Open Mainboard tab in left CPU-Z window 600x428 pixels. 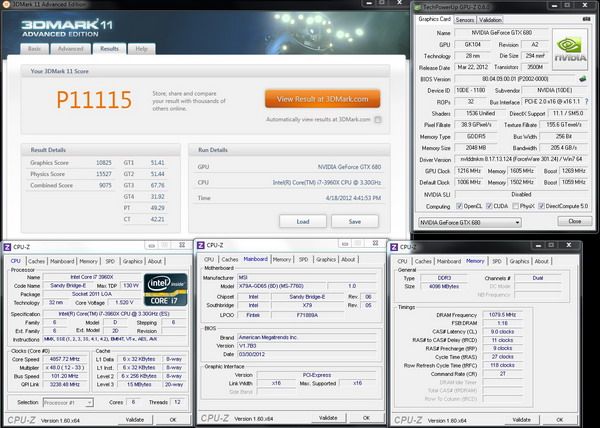pyautogui.click(x=62, y=261)
